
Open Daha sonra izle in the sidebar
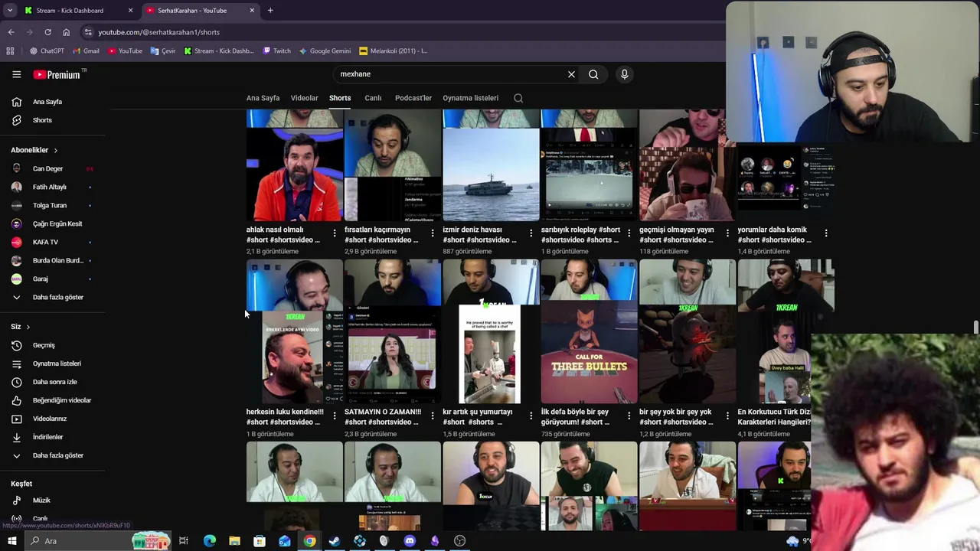coord(54,382)
